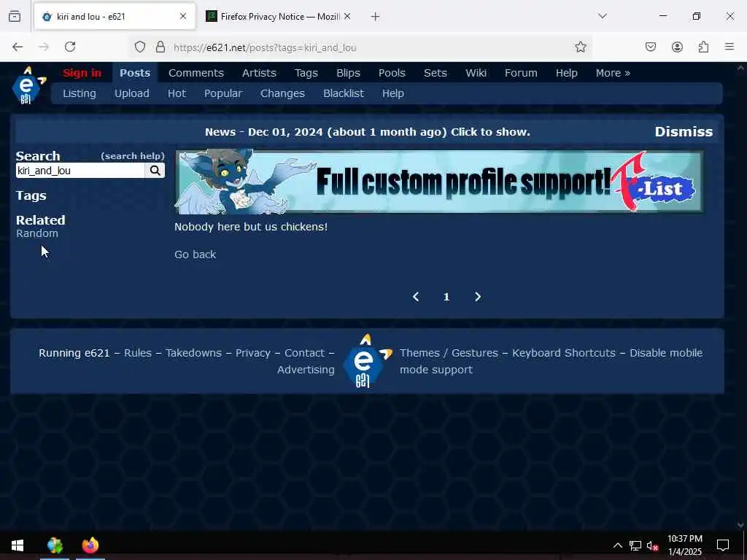Open the notification center icon

click(723, 545)
